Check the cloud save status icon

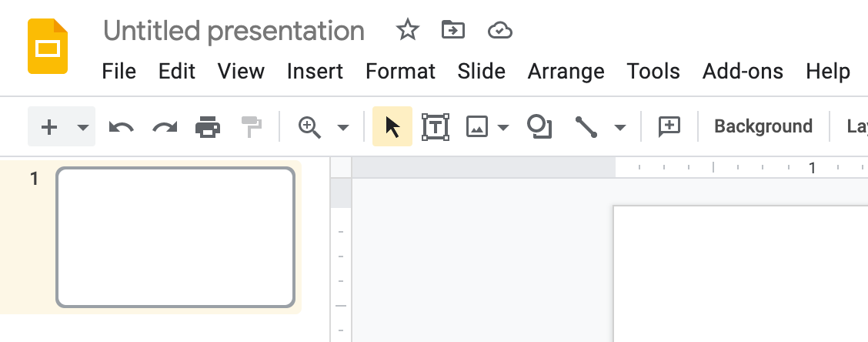(500, 31)
